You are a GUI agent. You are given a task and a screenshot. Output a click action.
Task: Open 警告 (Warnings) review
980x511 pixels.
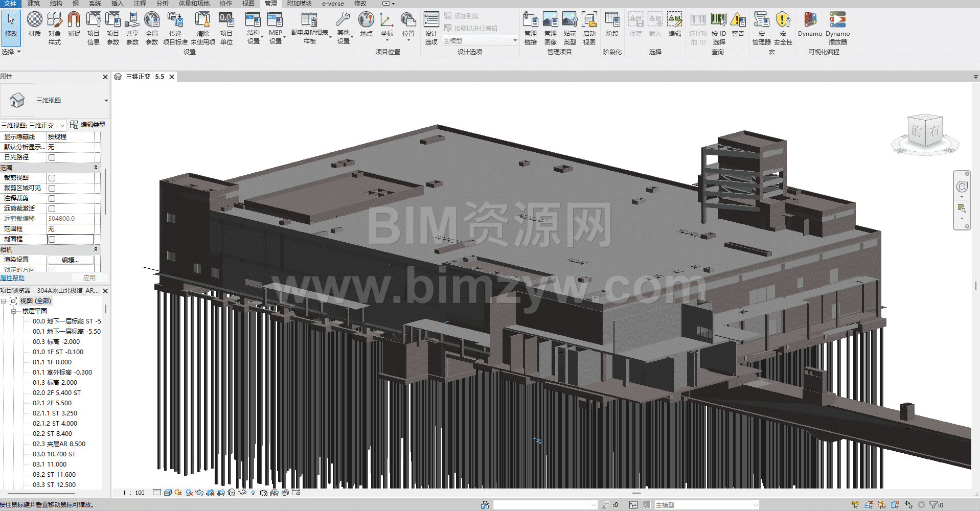point(738,25)
